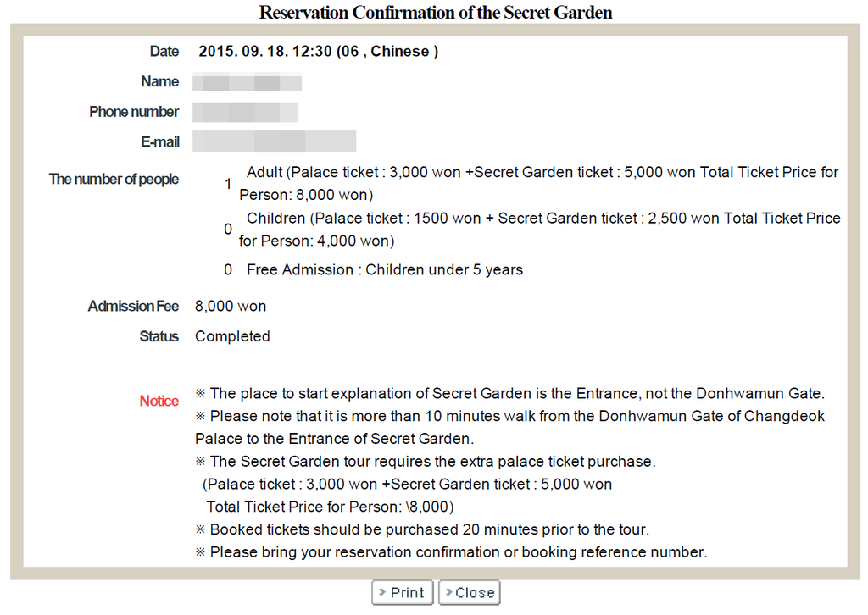
Task: Click the arrow icon on Print button
Action: pyautogui.click(x=383, y=592)
